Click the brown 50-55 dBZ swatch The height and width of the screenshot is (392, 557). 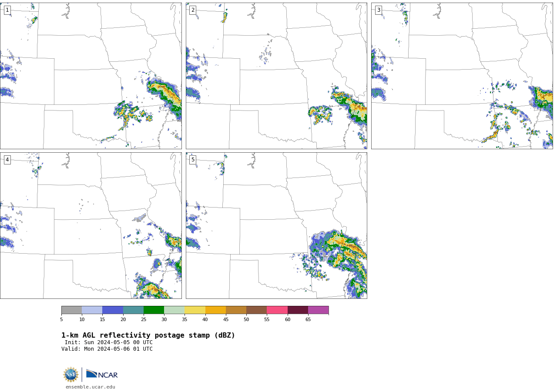(256, 310)
